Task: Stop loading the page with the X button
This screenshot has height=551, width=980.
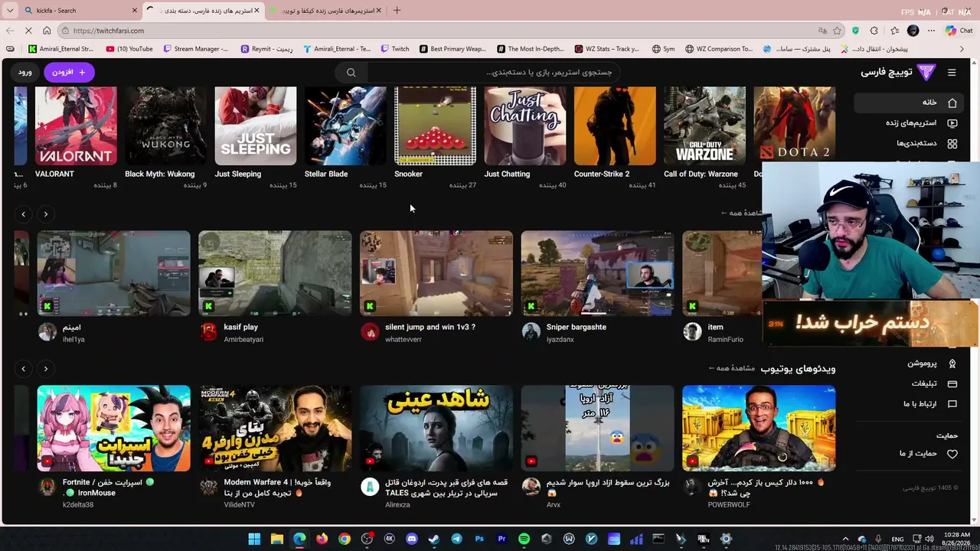Action: pyautogui.click(x=28, y=31)
